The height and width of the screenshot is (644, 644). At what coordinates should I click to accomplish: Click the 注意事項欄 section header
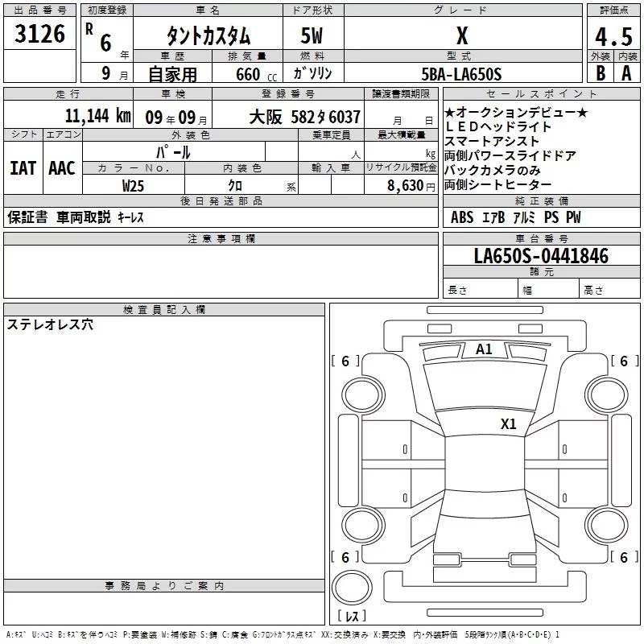[221, 238]
